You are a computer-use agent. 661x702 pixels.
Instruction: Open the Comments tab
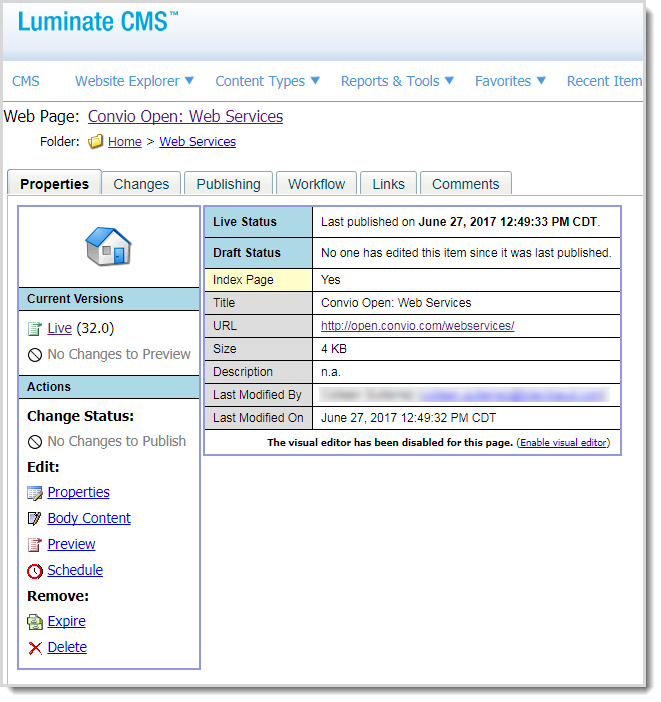(465, 184)
